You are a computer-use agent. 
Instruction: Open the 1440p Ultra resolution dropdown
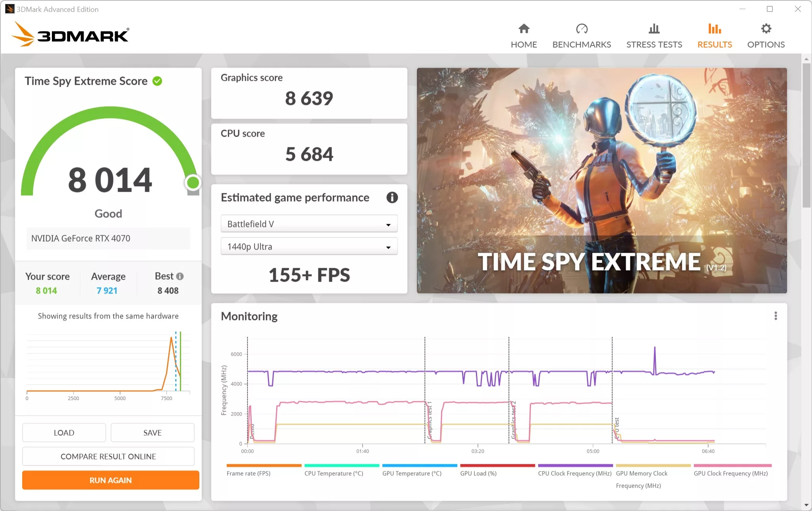tap(309, 246)
